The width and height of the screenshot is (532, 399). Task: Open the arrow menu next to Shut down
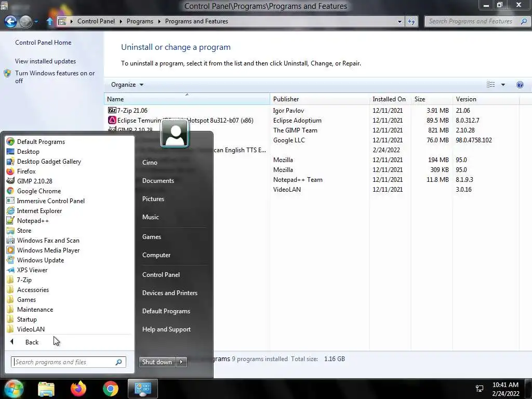(x=181, y=362)
